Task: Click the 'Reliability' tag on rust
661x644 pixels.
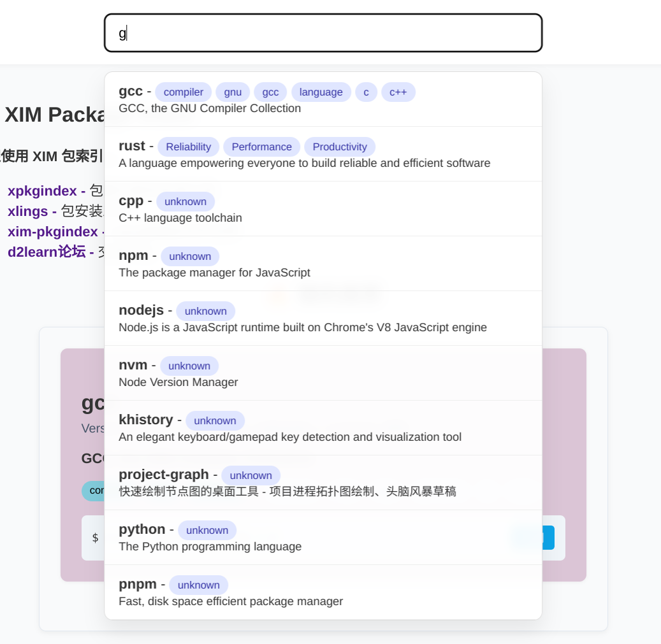Action: (189, 147)
